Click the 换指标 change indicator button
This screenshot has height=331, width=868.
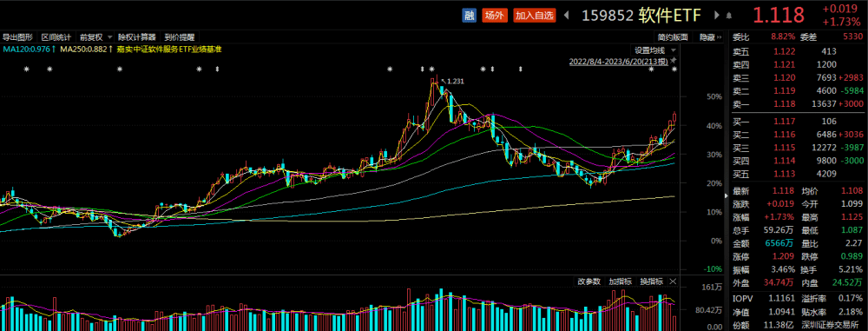(x=652, y=281)
